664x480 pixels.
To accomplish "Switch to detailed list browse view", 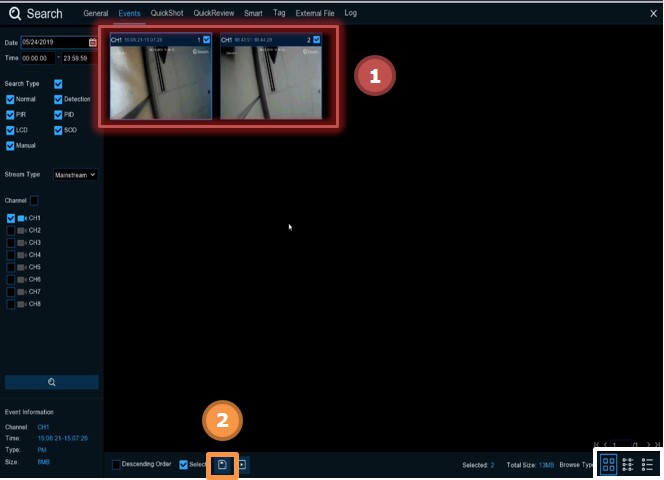I will pos(628,464).
